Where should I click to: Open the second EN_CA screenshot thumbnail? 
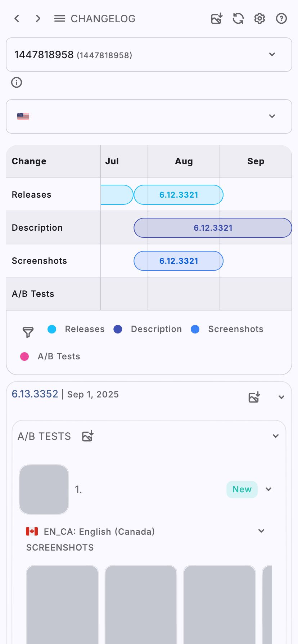click(x=141, y=605)
